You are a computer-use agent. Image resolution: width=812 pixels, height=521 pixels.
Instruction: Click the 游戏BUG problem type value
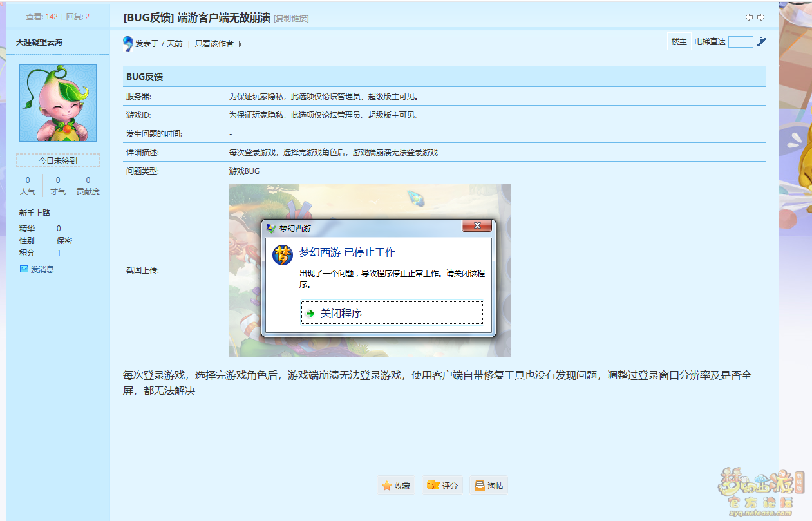pos(244,171)
